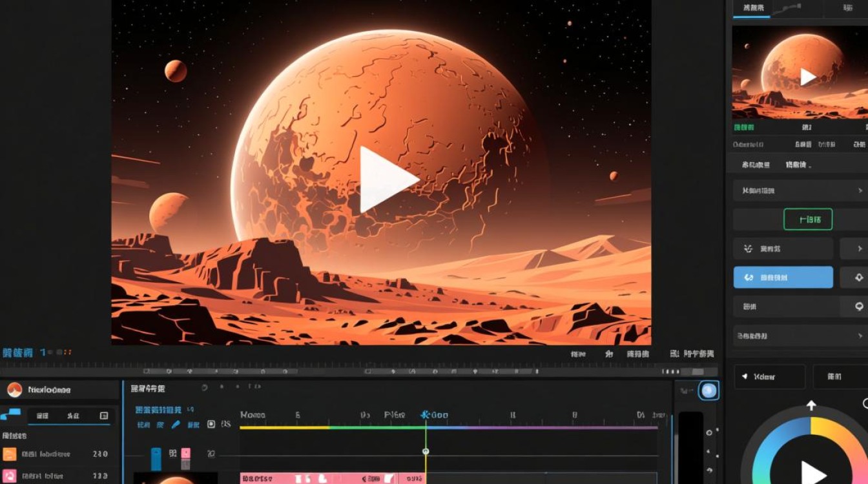This screenshot has width=868, height=484.
Task: Click the pink file icon in left list
Action: pos(9,476)
